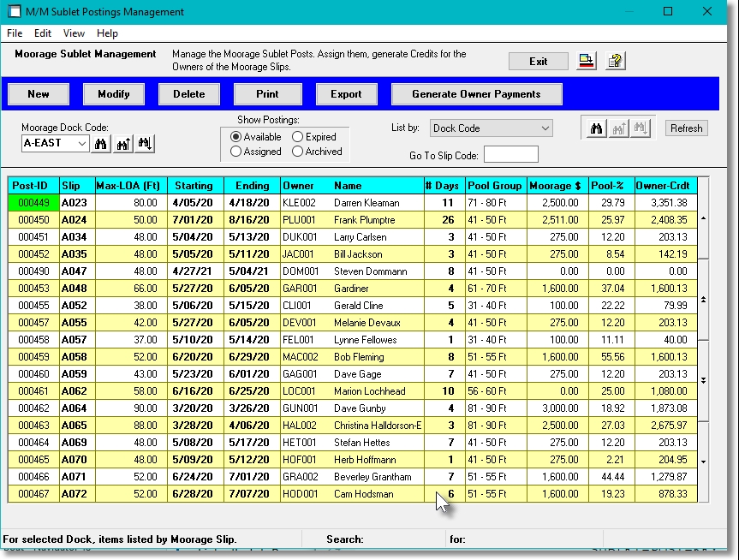Click search-up binoculars icon beside dock code

tap(122, 143)
